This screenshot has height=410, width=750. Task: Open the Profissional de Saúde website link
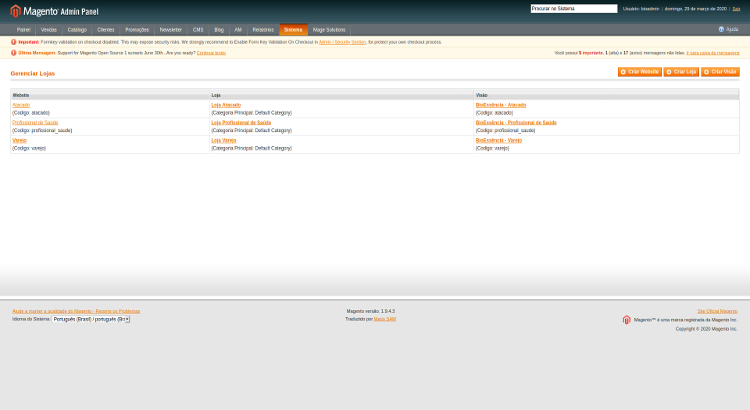(35, 123)
